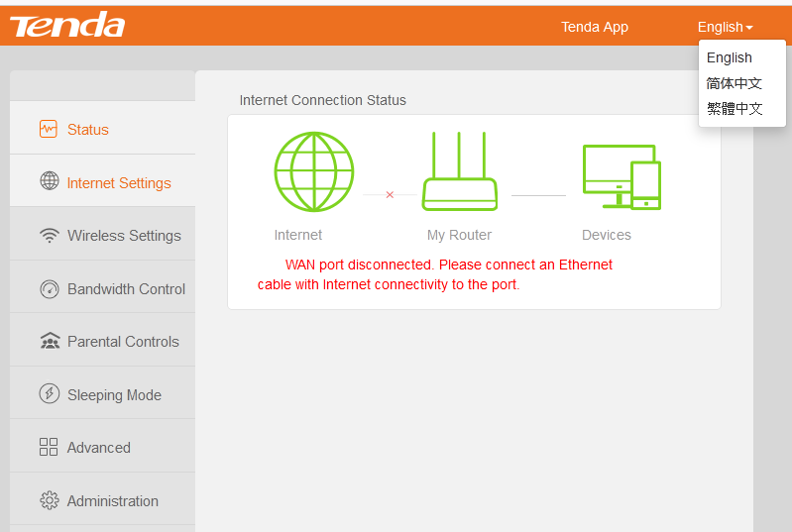Click the Devices monitor icon
This screenshot has height=532, width=792.
pyautogui.click(x=621, y=176)
